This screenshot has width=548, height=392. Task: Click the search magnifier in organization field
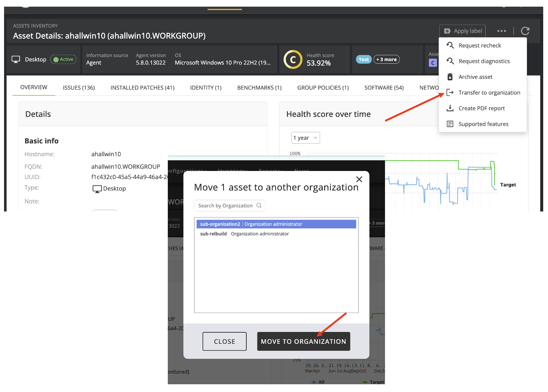pyautogui.click(x=259, y=206)
